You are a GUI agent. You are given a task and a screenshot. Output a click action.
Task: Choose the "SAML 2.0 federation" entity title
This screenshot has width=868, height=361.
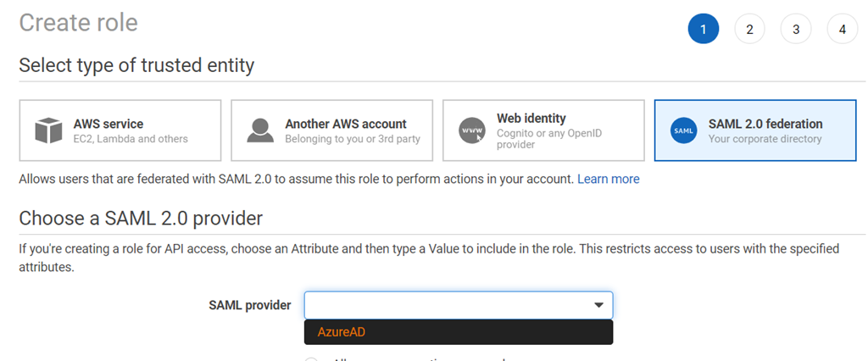765,124
